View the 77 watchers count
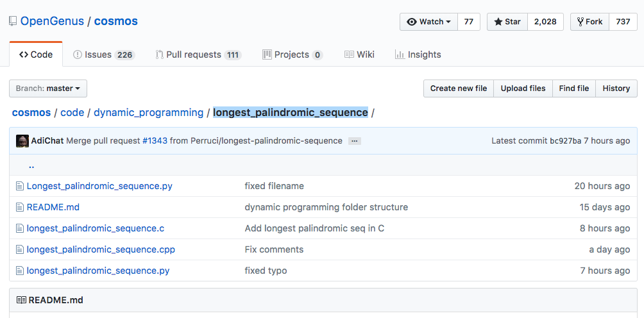 coord(469,22)
